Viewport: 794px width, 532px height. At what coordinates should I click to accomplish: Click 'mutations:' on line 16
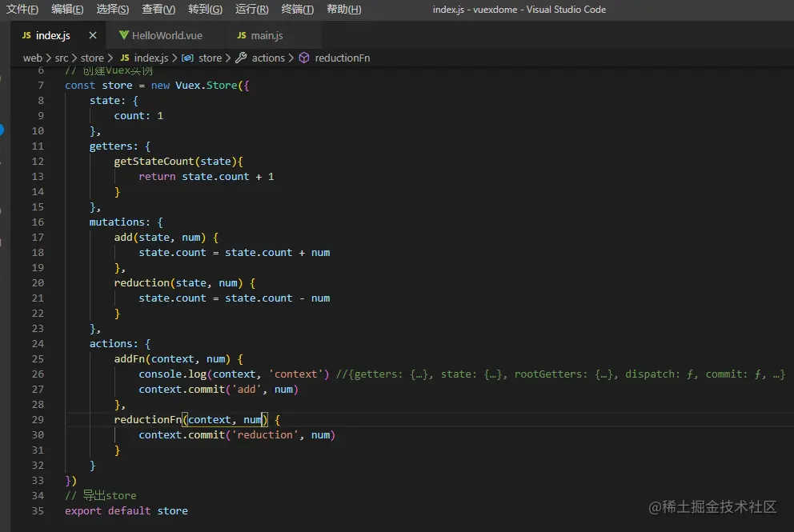[x=119, y=222]
